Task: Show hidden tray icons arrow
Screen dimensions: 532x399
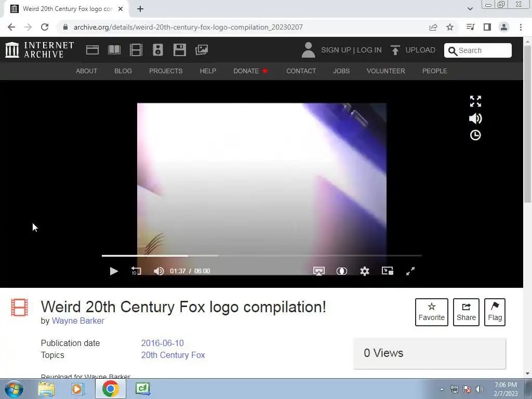Action: point(442,389)
